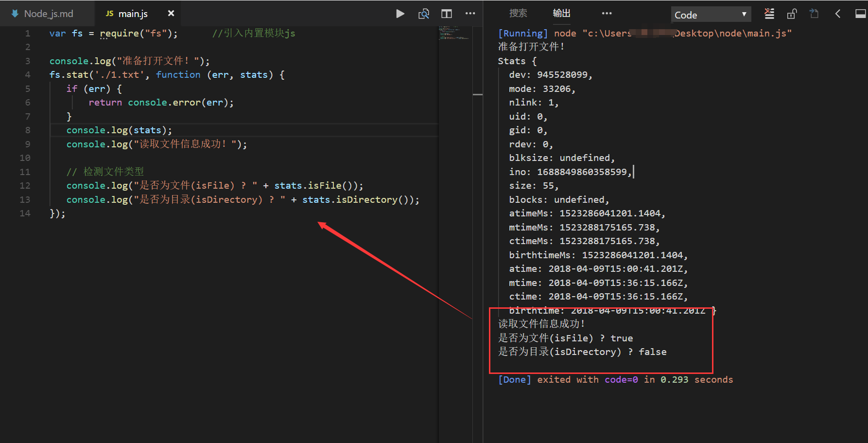Run the code with the play button
The image size is (868, 443).
400,14
